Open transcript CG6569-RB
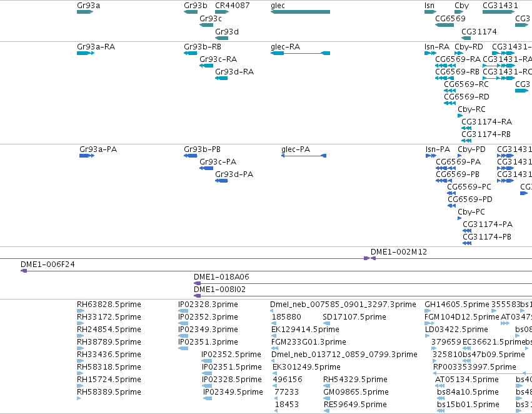This screenshot has height=414, width=532. click(444, 78)
